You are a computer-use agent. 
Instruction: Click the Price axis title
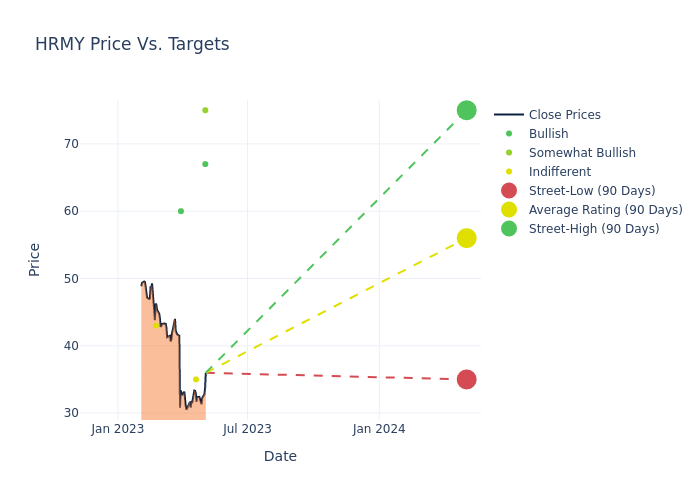click(35, 259)
